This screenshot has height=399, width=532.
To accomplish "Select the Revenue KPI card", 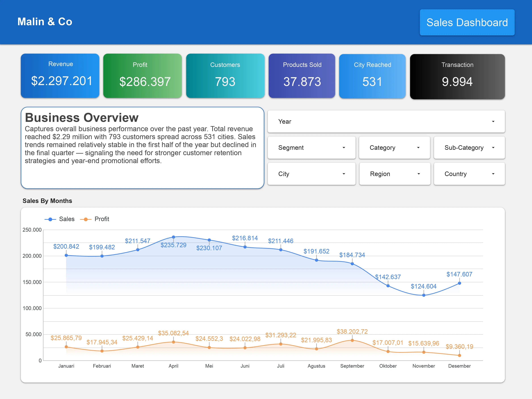I will [60, 76].
